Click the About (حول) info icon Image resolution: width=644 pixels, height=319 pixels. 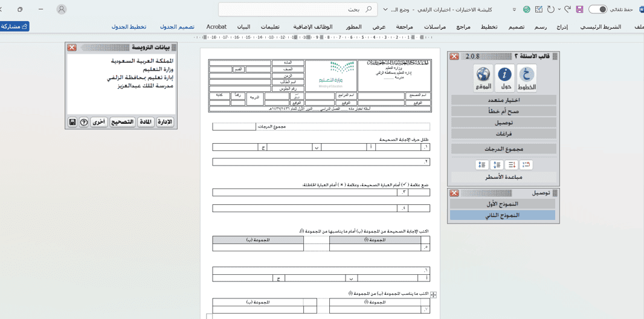coord(505,79)
